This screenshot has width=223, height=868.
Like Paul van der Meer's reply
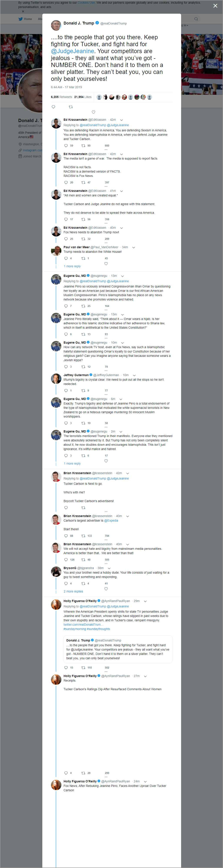point(106,264)
